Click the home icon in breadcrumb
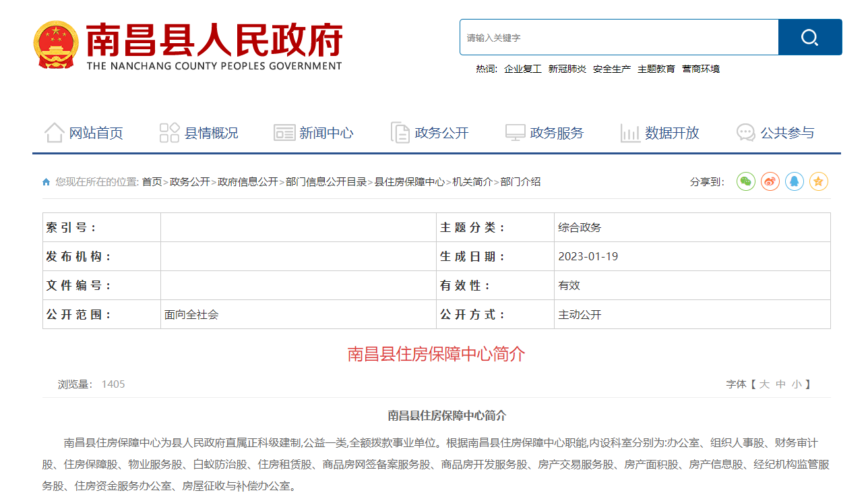The width and height of the screenshot is (868, 499). tap(46, 182)
